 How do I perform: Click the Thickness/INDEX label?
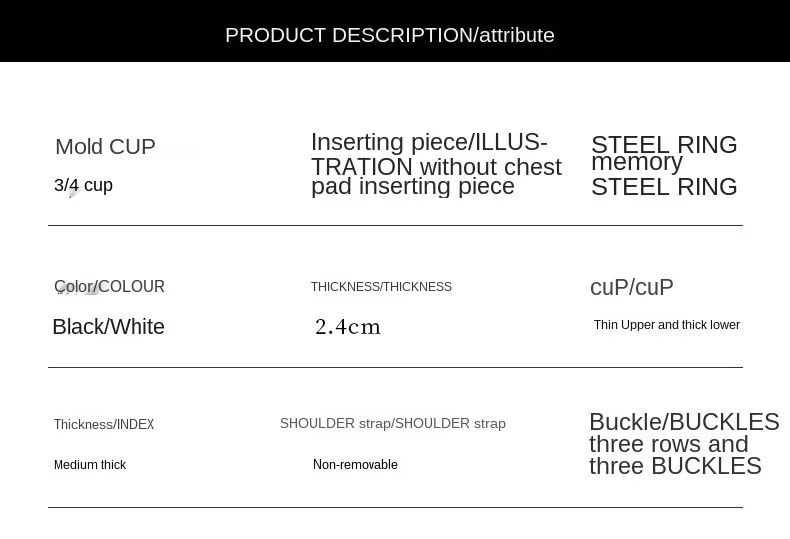point(104,424)
